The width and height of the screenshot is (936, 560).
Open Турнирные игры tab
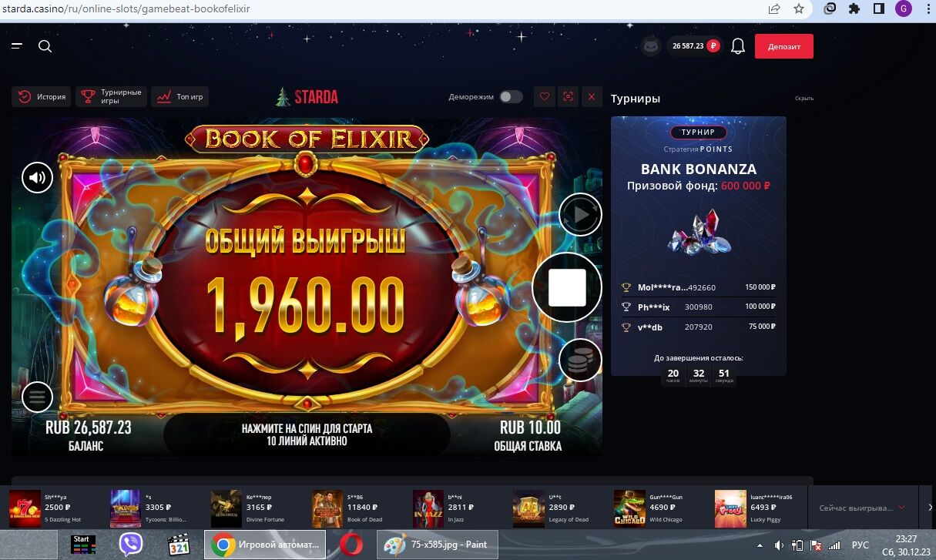click(x=112, y=97)
